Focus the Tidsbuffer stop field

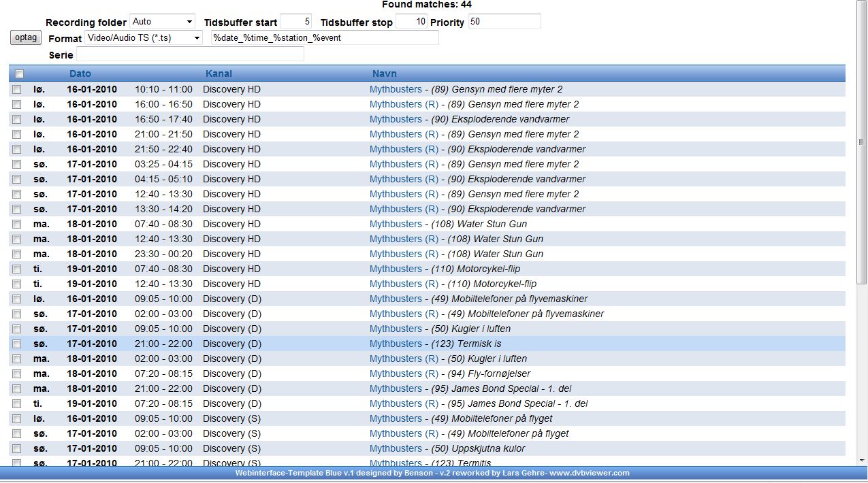412,22
